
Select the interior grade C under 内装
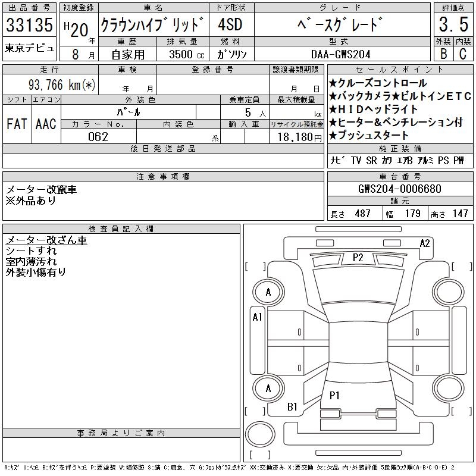463,54
